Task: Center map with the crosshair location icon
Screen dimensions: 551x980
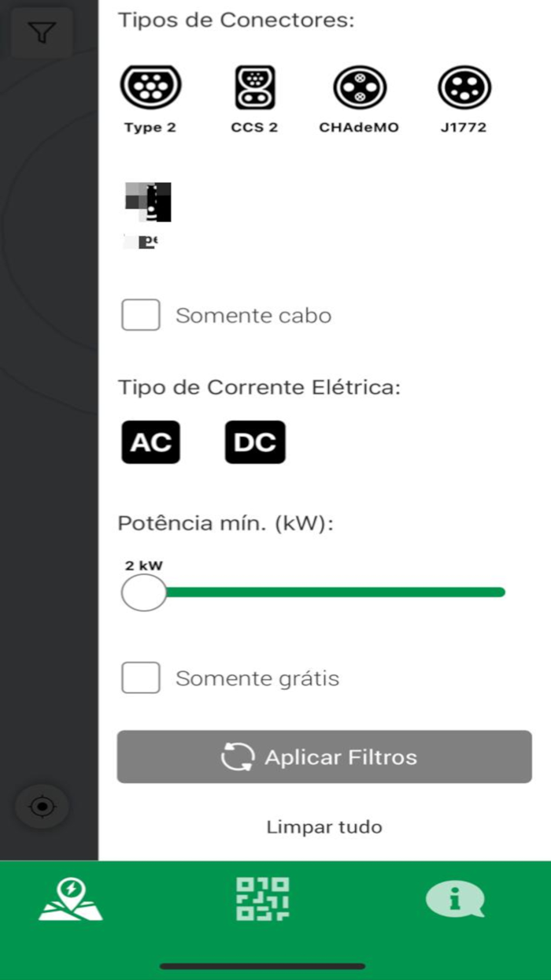Action: 43,807
